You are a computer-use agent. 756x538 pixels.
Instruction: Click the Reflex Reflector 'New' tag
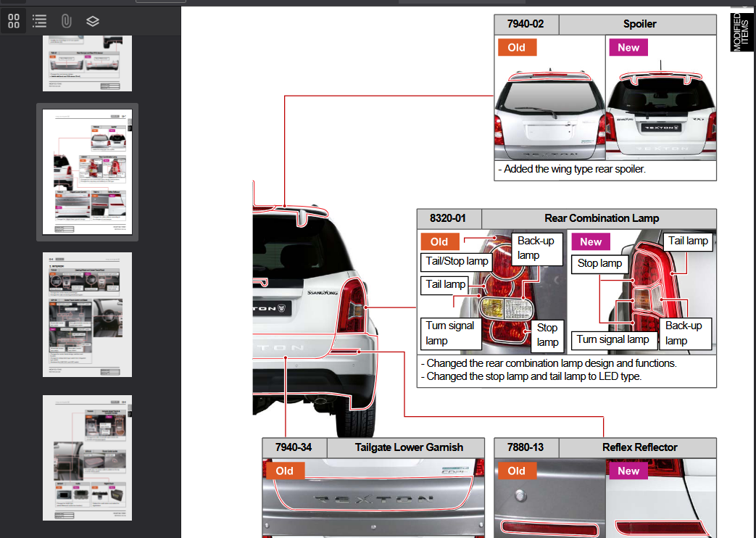(628, 471)
